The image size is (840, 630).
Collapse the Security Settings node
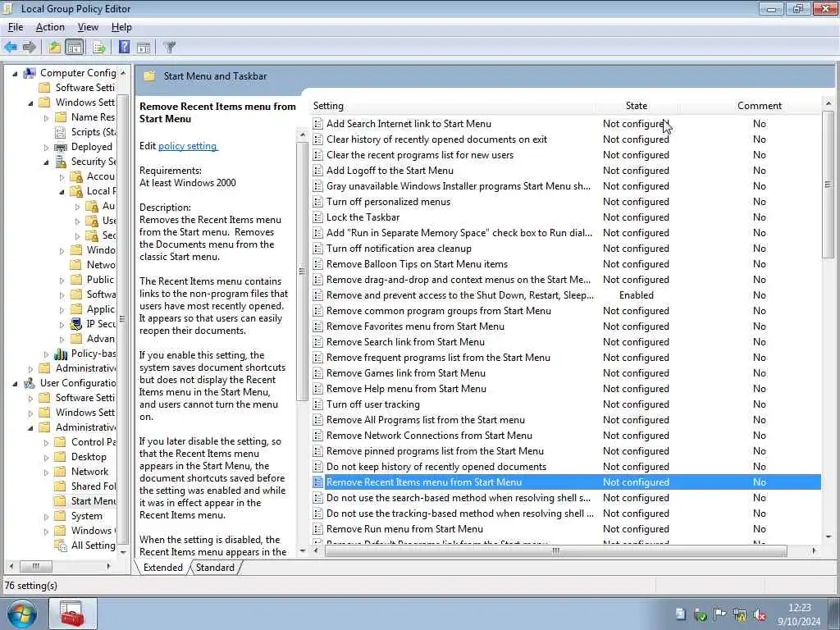46,162
